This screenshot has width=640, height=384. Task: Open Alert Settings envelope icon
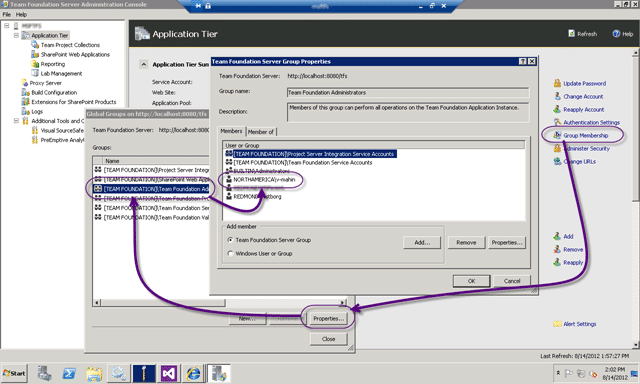click(x=557, y=324)
